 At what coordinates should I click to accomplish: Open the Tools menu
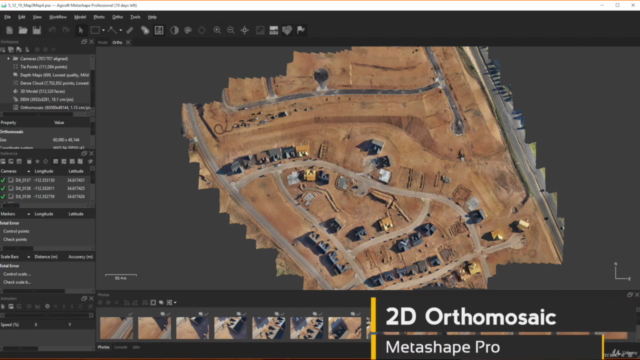pyautogui.click(x=135, y=17)
